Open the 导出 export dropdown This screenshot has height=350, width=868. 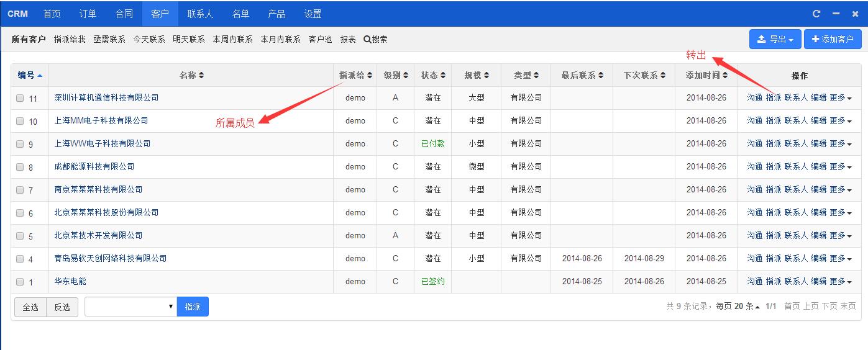(775, 39)
